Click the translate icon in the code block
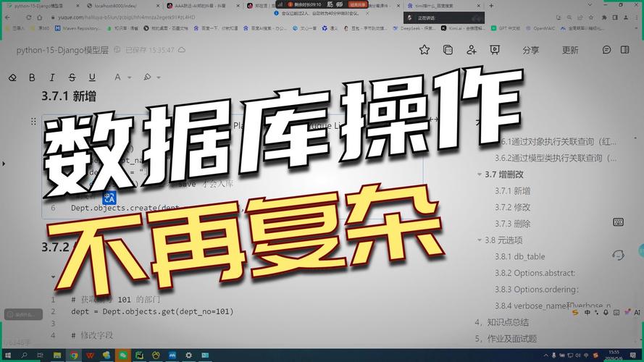This screenshot has width=644, height=362. [x=109, y=198]
